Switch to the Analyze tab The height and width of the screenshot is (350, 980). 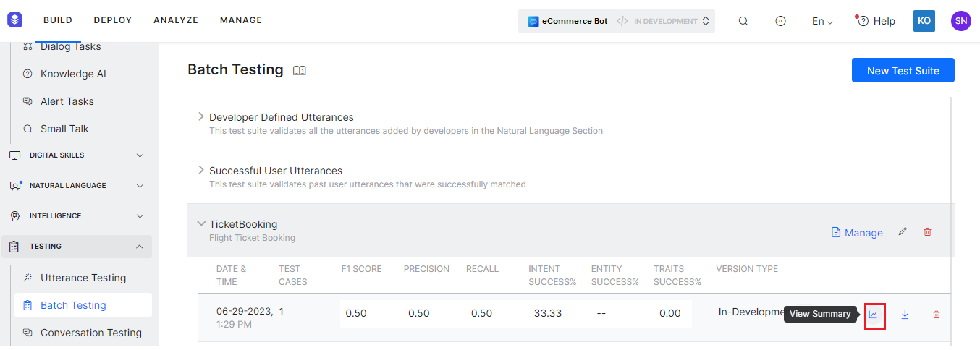point(176,20)
